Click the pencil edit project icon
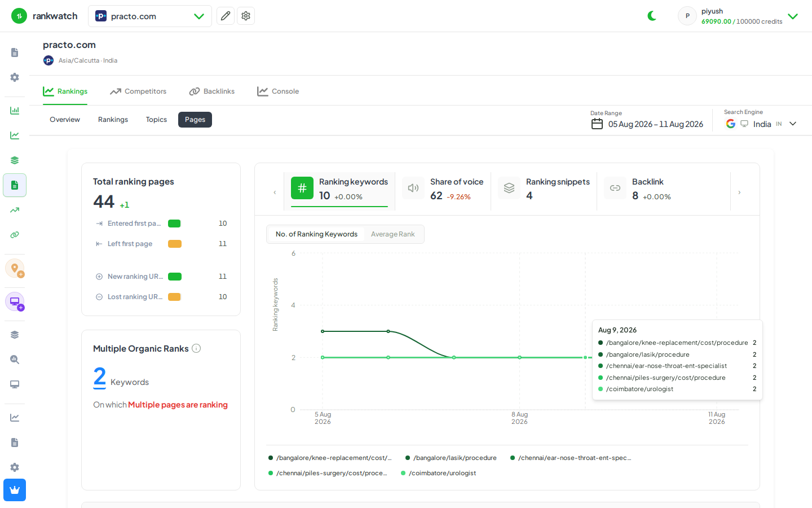 click(226, 16)
